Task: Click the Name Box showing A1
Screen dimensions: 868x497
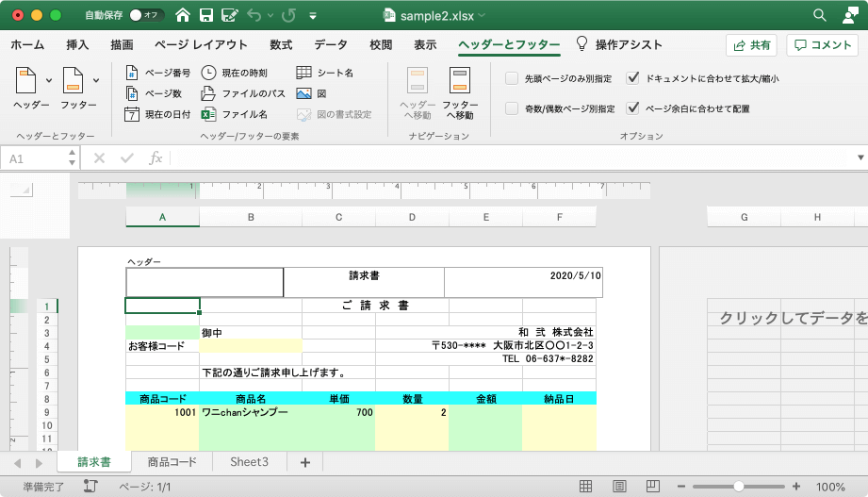Action: (36, 158)
